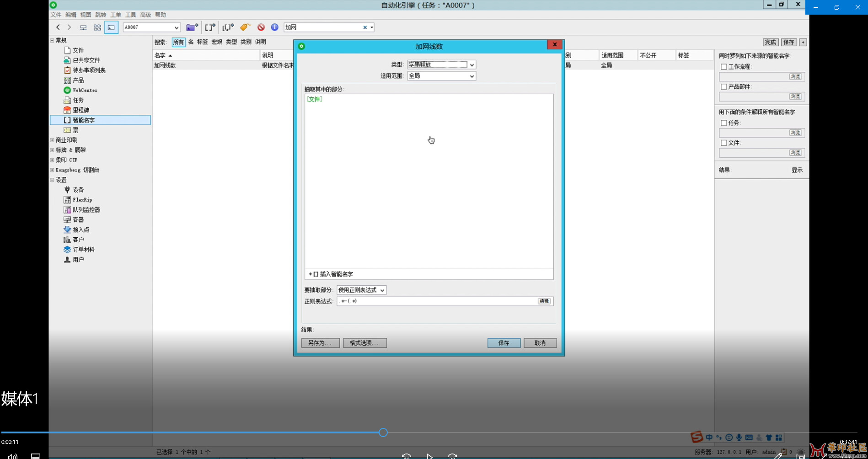The image size is (868, 459).
Task: Open the 帮助 menu
Action: (161, 15)
